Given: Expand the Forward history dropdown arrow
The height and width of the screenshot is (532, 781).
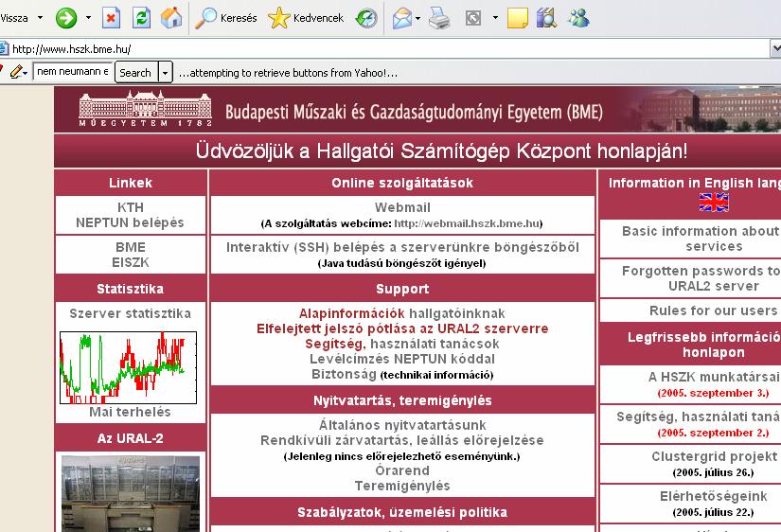Looking at the screenshot, I should 88,18.
